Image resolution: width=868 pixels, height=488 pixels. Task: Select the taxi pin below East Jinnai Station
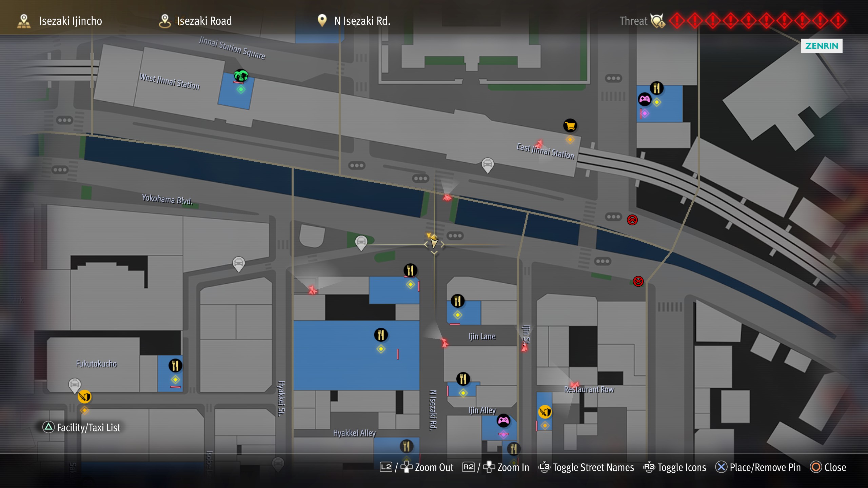[x=488, y=165]
